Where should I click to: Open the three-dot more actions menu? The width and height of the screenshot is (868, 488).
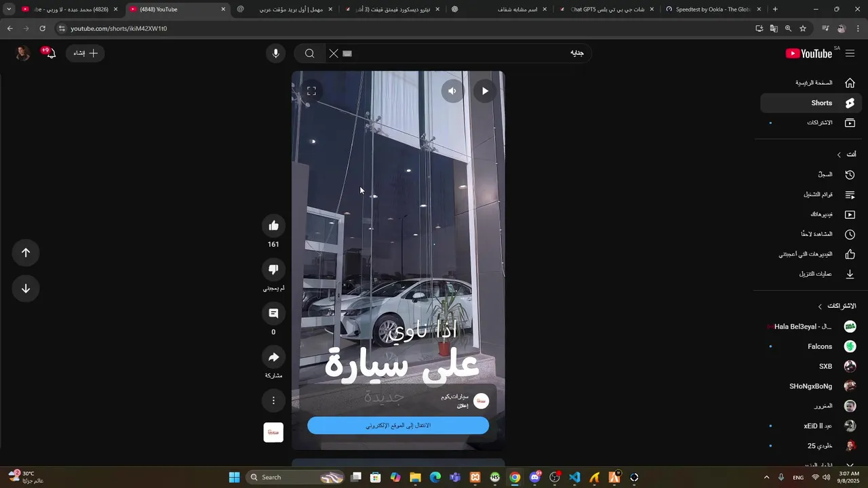273,401
